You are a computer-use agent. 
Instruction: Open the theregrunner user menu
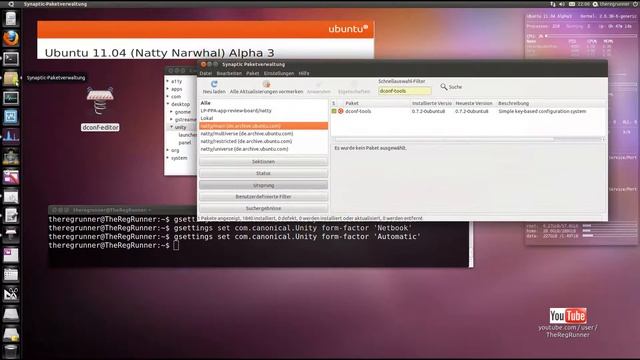[611, 4]
